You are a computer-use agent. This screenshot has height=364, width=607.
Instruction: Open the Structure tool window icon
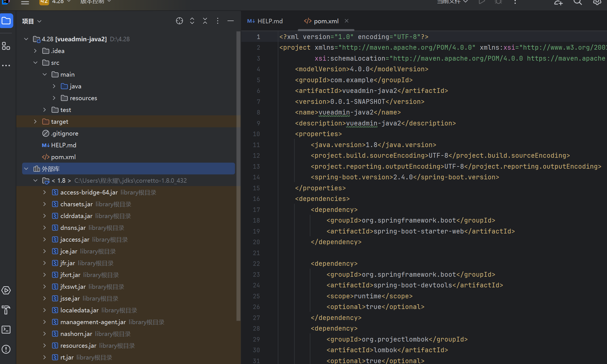pos(6,46)
